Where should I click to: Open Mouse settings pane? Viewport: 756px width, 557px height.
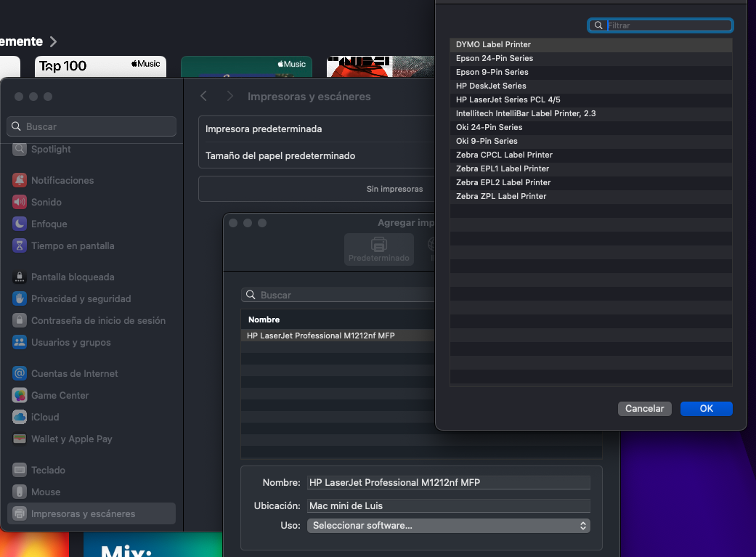92,492
